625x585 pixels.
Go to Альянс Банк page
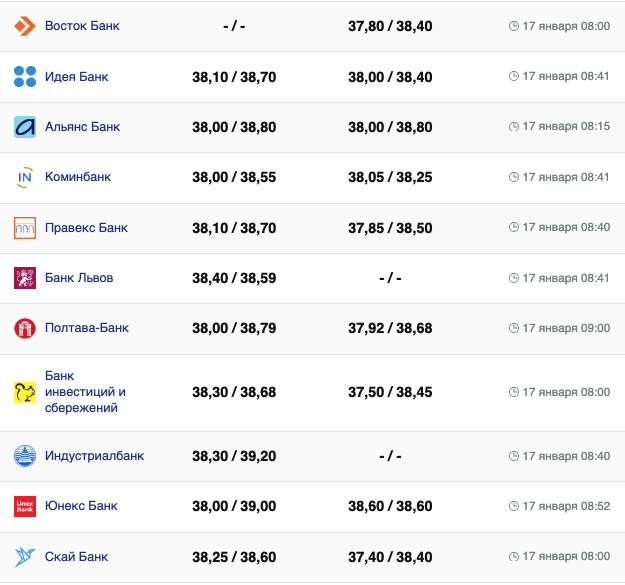tap(82, 127)
